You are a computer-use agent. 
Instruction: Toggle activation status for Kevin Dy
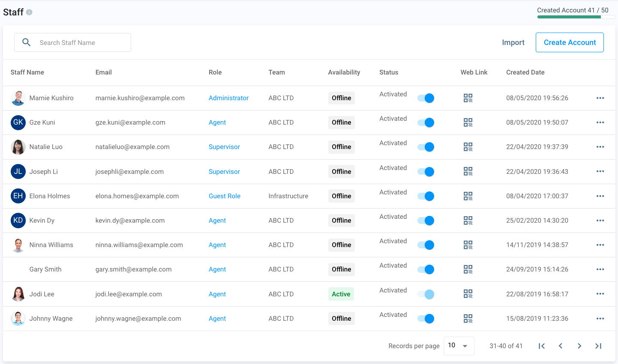tap(426, 221)
